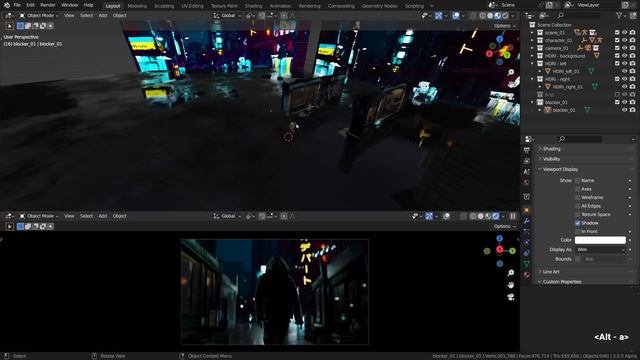Switch to the Shading workspace tab
The width and height of the screenshot is (640, 360).
point(253,6)
